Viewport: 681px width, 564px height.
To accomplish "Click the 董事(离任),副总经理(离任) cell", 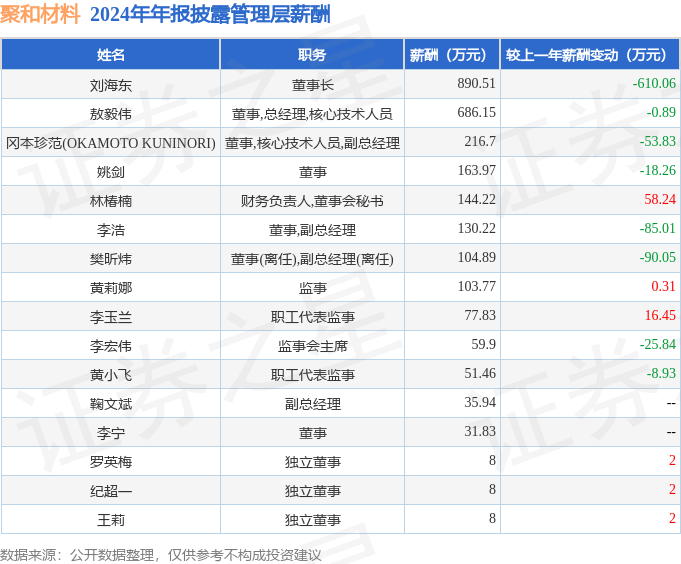I will coord(312,259).
